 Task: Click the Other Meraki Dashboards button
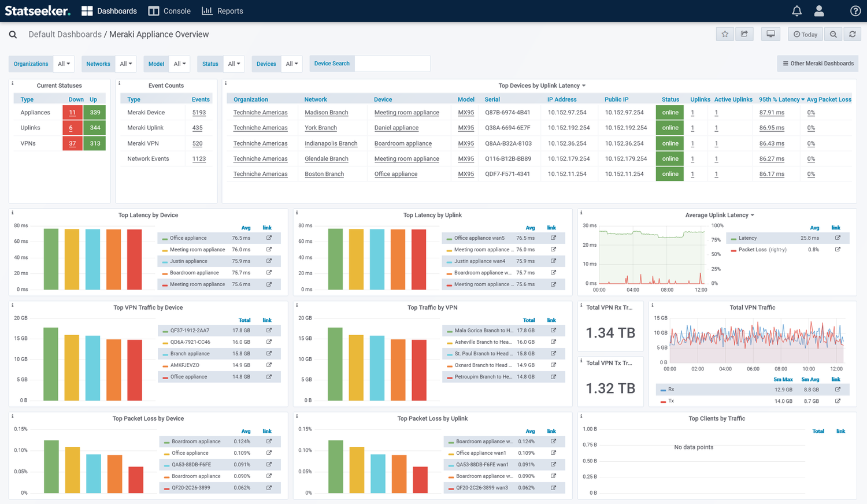(x=817, y=64)
